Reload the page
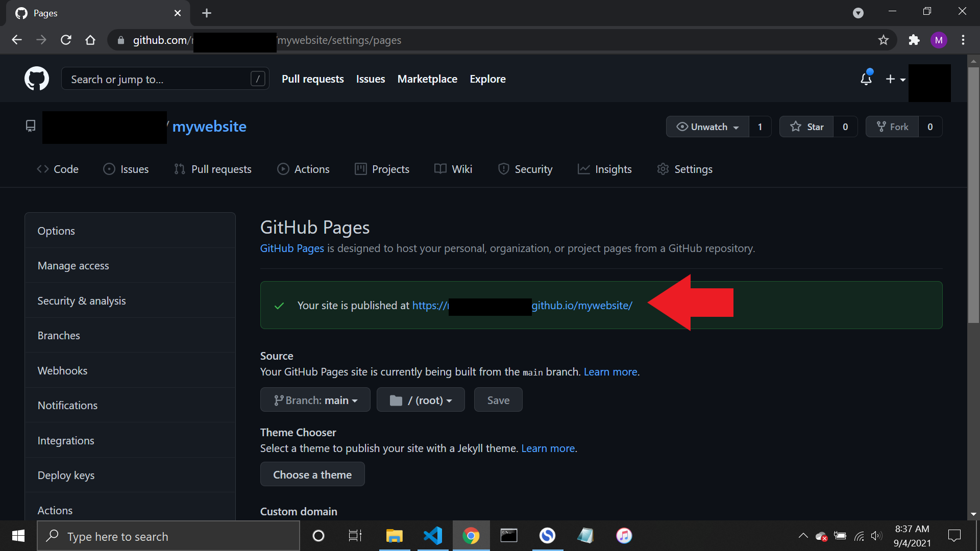Image resolution: width=980 pixels, height=551 pixels. pos(66,40)
